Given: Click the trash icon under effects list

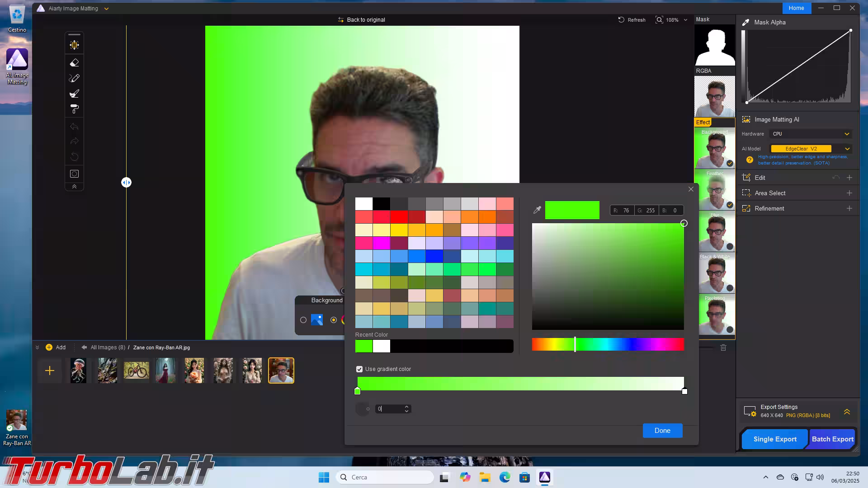Looking at the screenshot, I should [723, 347].
